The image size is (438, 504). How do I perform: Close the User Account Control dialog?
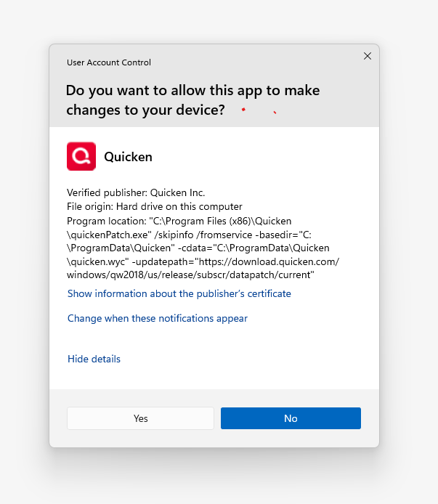368,56
